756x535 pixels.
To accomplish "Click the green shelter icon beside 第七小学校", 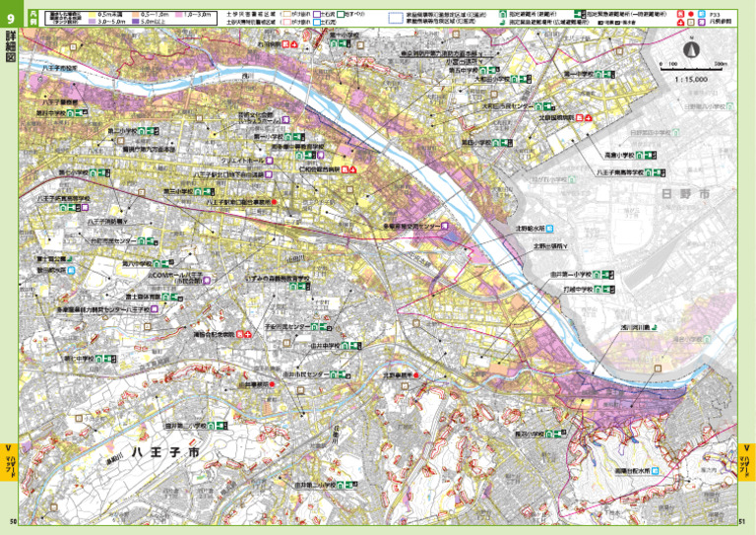I will [x=94, y=172].
